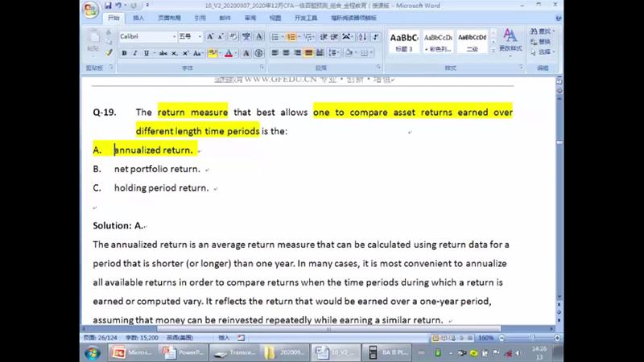Grow font size with large A icon
Viewport: 644px width, 362px height.
[x=210, y=36]
